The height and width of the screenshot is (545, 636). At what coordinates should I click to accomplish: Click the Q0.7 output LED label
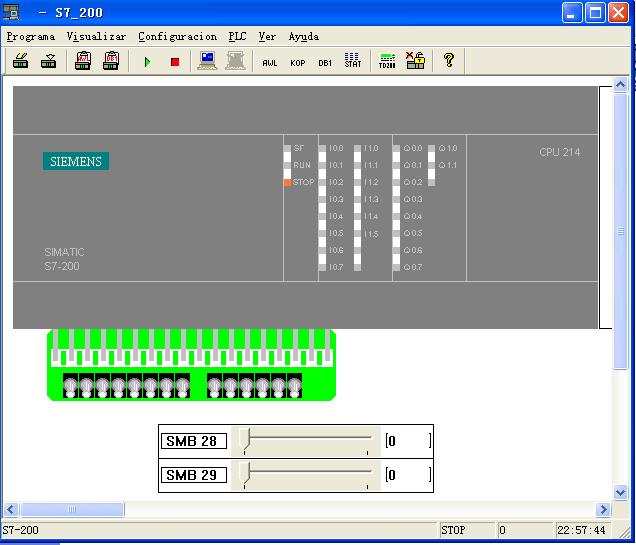coord(413,267)
